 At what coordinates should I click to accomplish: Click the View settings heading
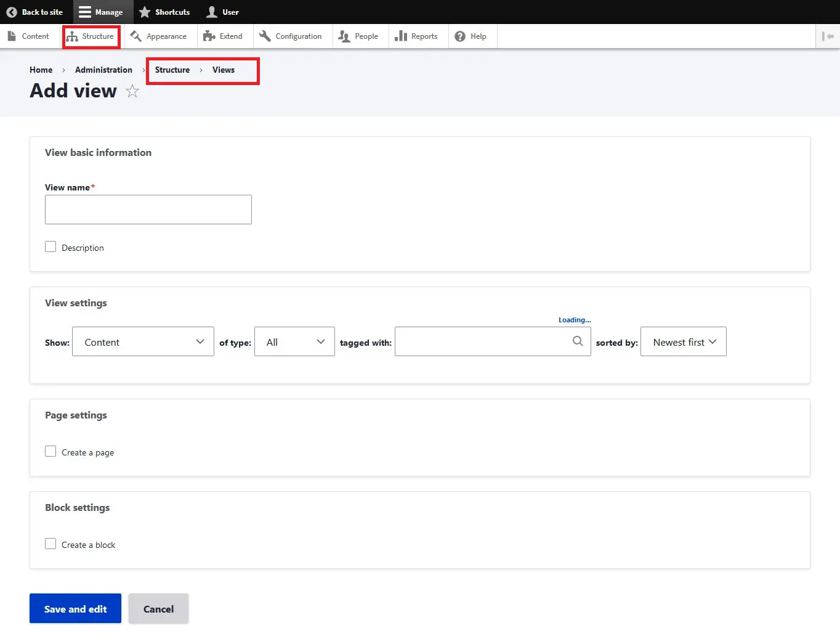pyautogui.click(x=76, y=303)
